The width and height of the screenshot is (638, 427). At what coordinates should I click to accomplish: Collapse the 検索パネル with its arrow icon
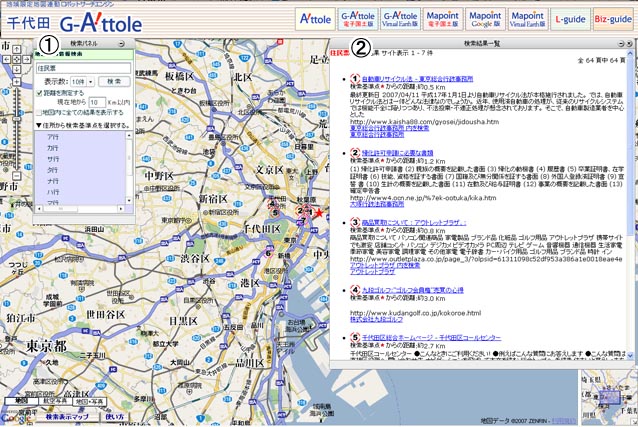121,44
